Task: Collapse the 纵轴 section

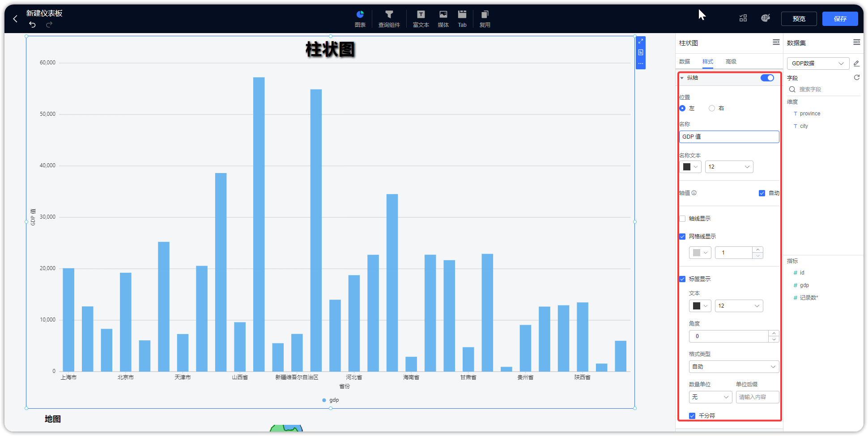Action: [682, 78]
